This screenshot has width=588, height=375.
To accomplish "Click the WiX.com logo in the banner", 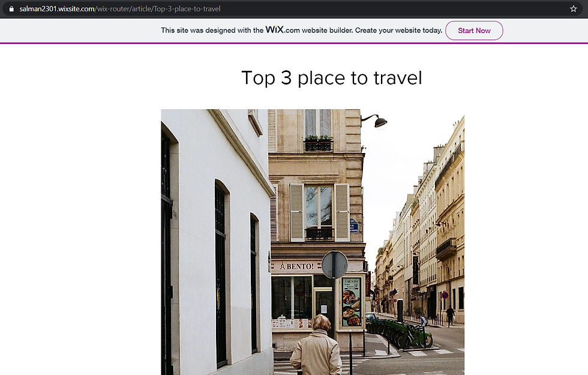I will [x=283, y=29].
